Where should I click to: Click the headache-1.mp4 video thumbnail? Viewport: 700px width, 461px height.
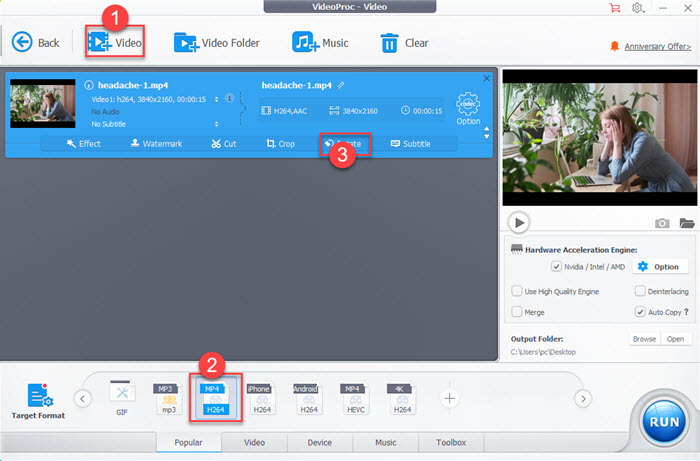[43, 104]
